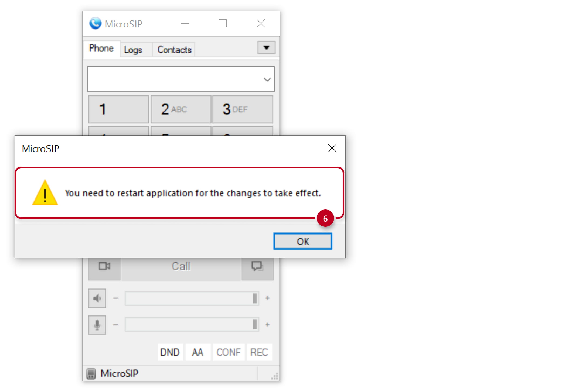The image size is (572, 392).
Task: Mute the microphone input
Action: [x=97, y=325]
